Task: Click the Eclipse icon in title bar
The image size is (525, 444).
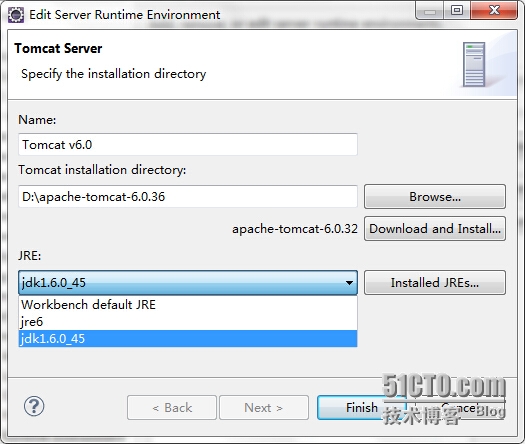Action: (x=16, y=15)
